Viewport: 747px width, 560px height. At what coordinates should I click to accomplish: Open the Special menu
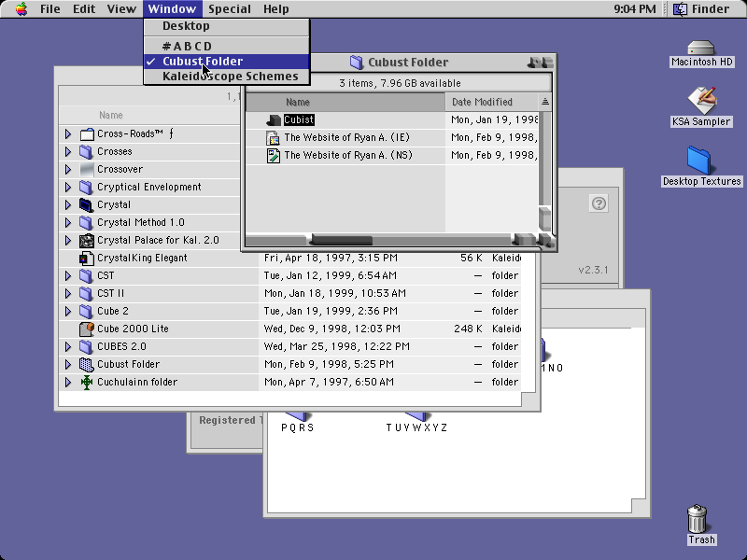tap(230, 9)
